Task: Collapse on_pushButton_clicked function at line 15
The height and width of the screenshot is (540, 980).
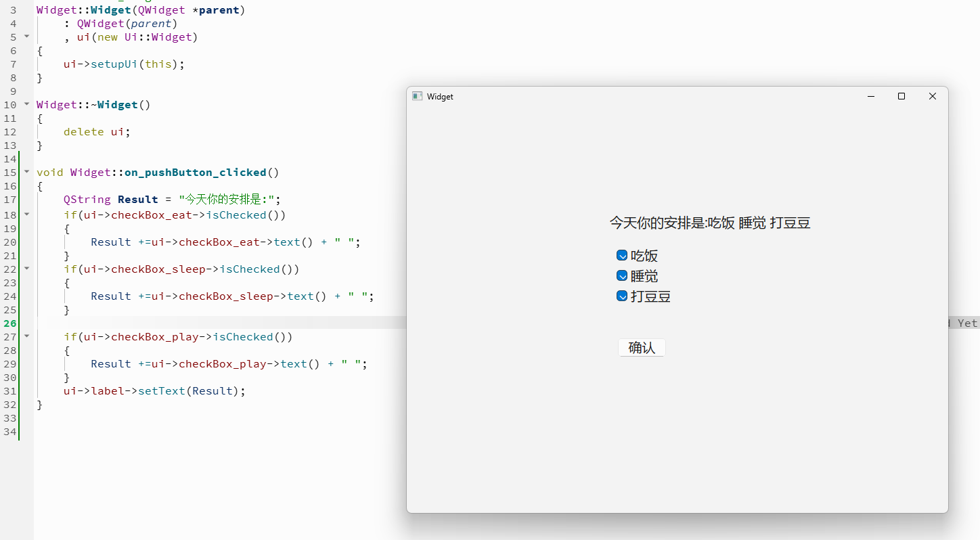Action: click(x=26, y=171)
